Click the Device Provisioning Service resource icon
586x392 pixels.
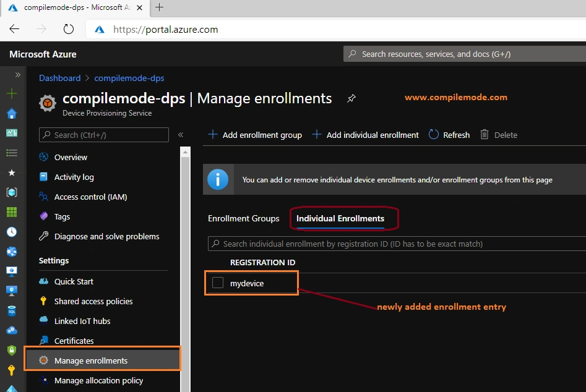pyautogui.click(x=48, y=103)
